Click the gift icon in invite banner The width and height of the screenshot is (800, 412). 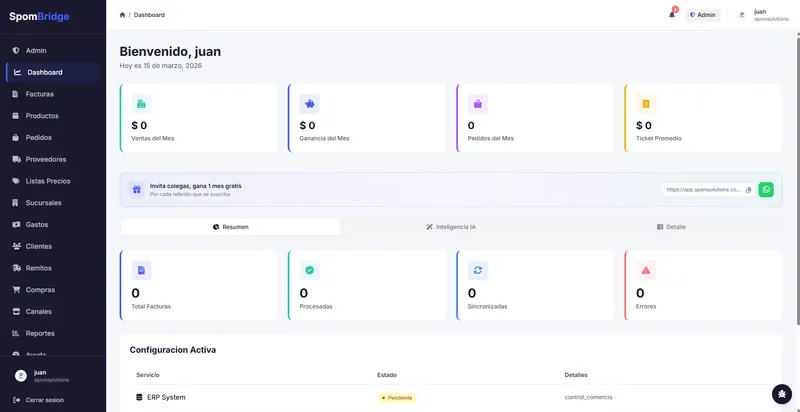[x=137, y=190]
